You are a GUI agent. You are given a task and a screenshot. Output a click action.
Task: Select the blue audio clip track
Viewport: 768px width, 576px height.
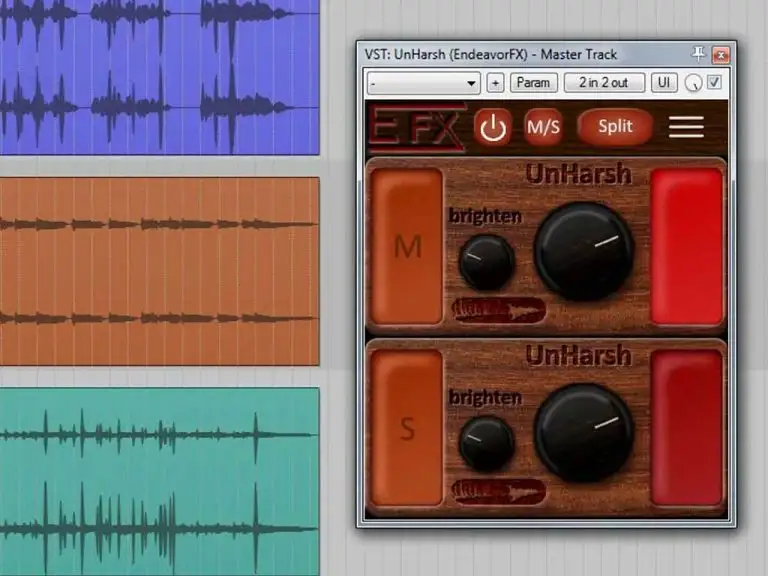coord(160,77)
